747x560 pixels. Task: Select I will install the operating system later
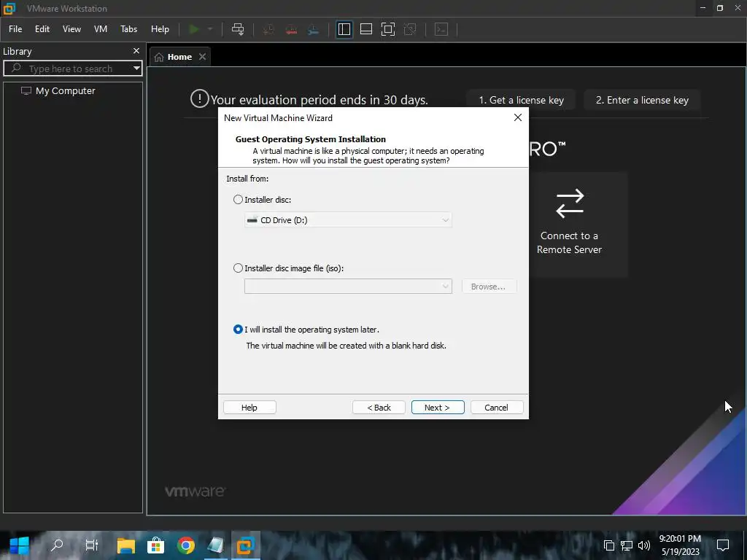click(238, 330)
